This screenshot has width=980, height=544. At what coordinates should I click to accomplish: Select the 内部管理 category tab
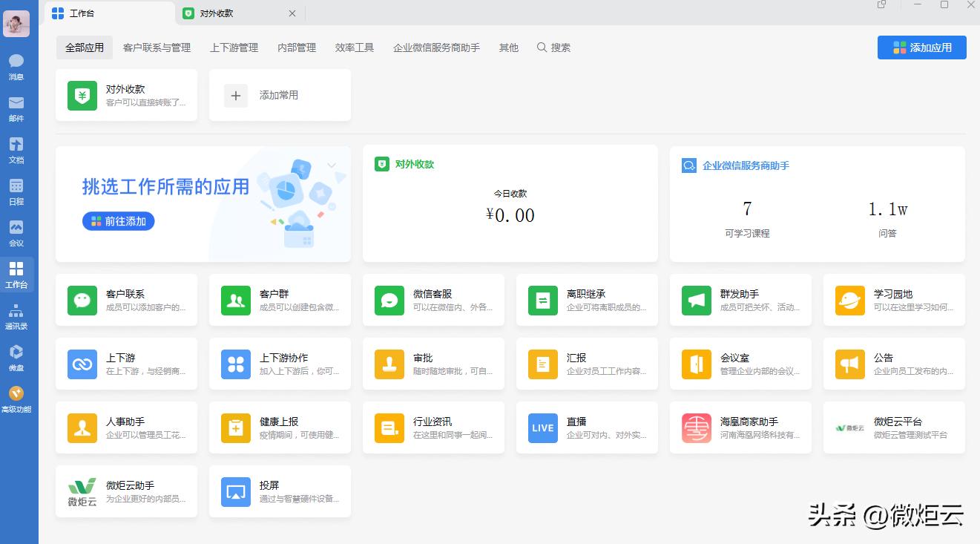(296, 47)
